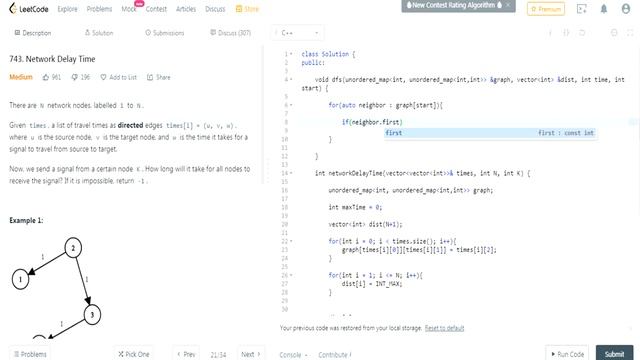Image resolution: width=640 pixels, height=360 pixels.
Task: Dislike the problem with thumbs-down 196
Action: [80, 77]
